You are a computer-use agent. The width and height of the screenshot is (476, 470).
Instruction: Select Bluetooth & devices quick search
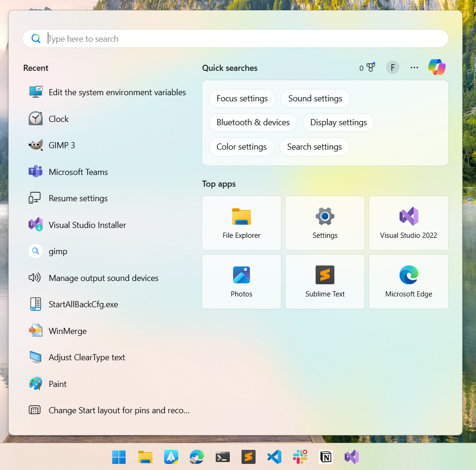click(x=253, y=122)
